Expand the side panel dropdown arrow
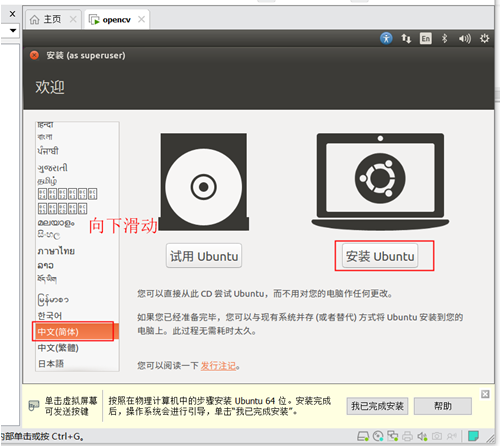Screen dimensions: 500x447 pos(13,30)
